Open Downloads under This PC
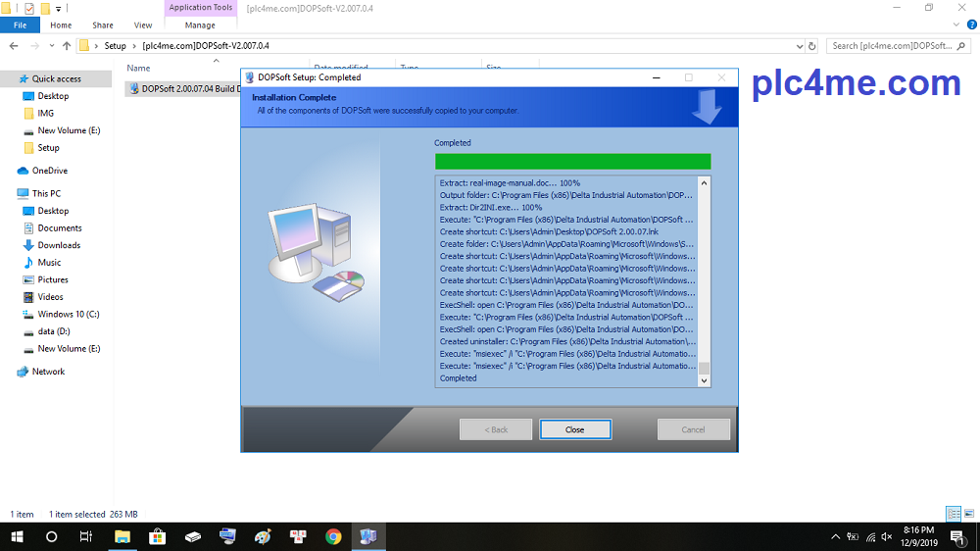 (59, 245)
